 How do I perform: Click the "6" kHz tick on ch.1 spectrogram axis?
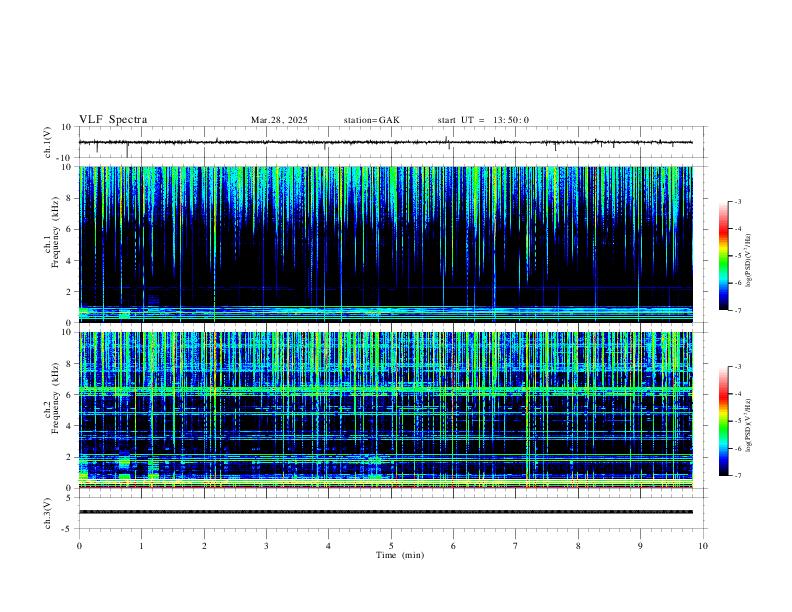tap(70, 229)
